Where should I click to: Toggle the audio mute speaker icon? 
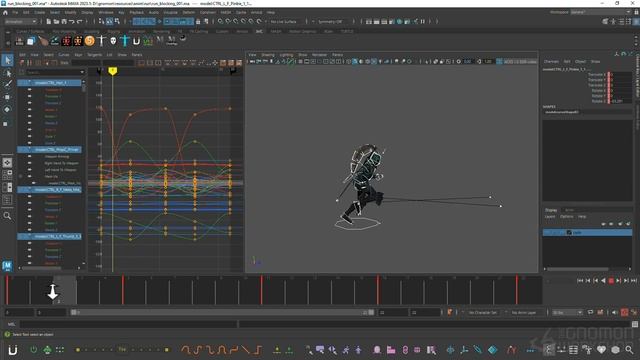point(615,312)
